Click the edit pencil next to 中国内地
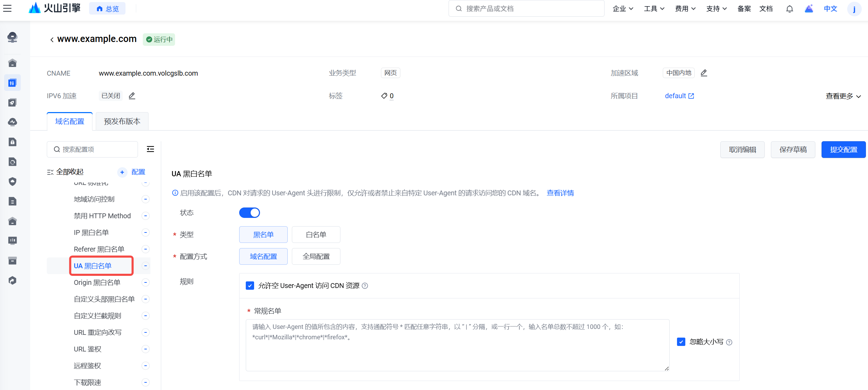Image resolution: width=868 pixels, height=390 pixels. pos(704,73)
